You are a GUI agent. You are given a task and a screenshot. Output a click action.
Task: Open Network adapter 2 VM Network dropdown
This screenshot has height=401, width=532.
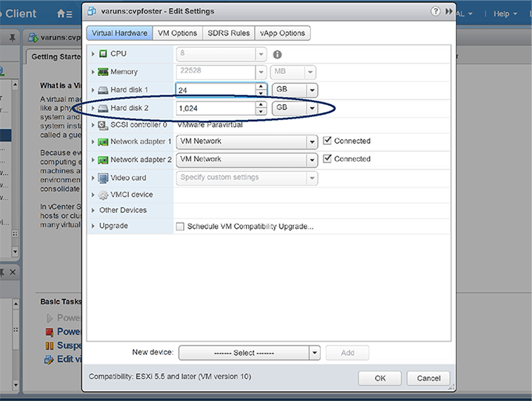[247, 160]
